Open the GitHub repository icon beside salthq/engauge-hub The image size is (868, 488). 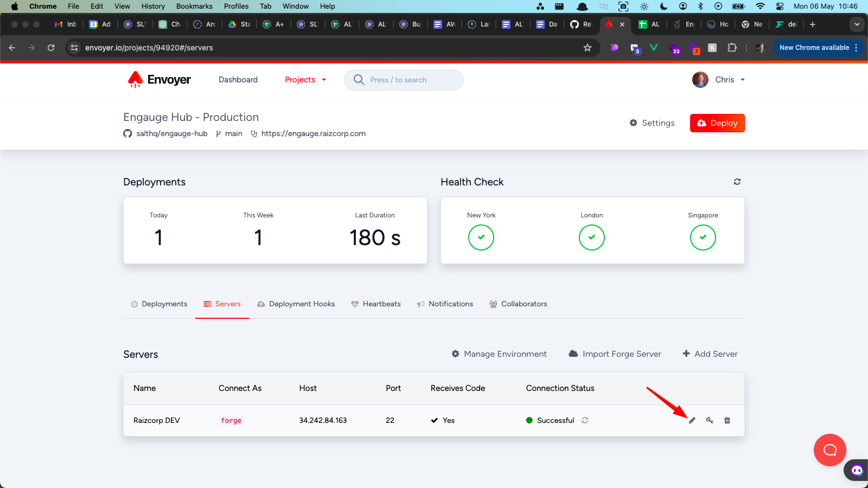[127, 133]
